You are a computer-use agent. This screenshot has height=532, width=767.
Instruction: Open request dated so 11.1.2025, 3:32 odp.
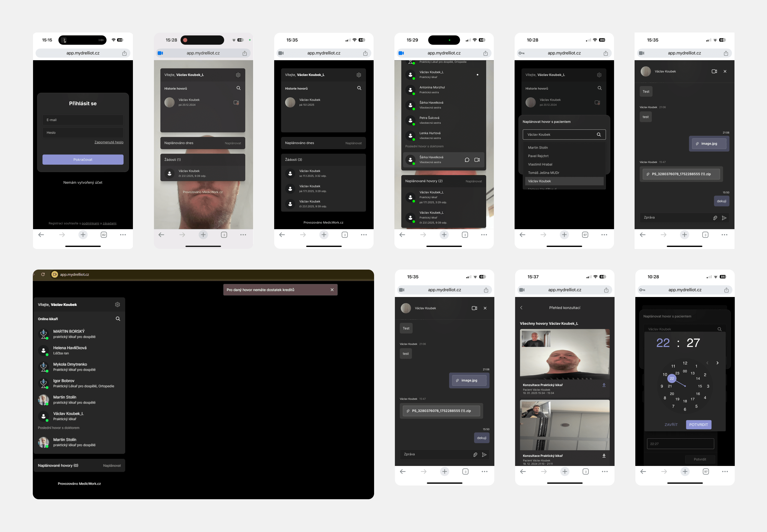pyautogui.click(x=324, y=173)
